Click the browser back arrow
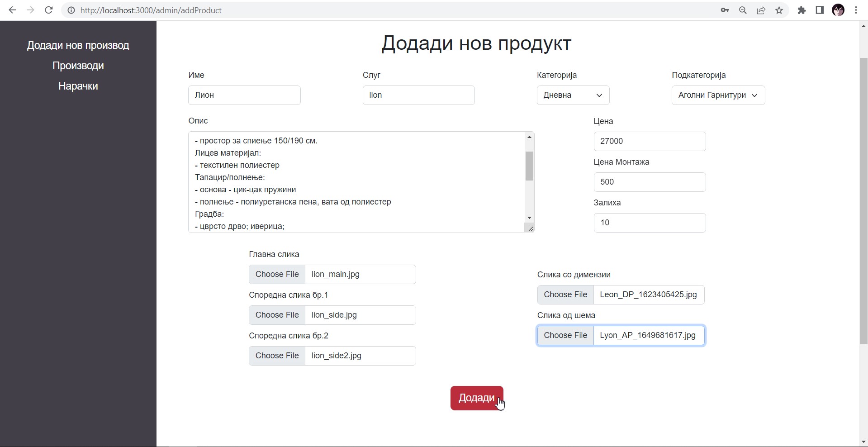 (12, 10)
